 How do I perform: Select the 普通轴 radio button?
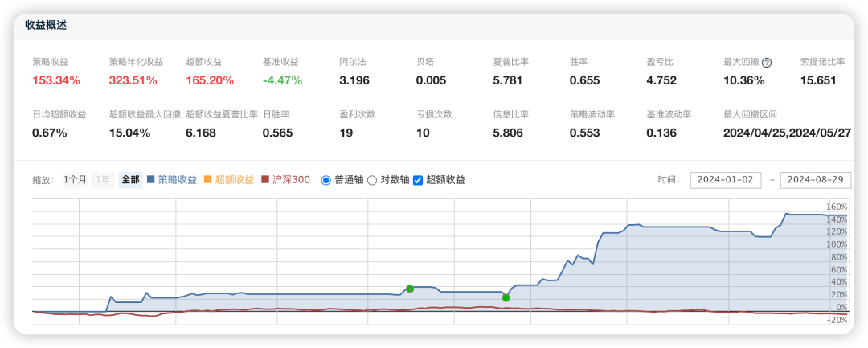pyautogui.click(x=325, y=180)
